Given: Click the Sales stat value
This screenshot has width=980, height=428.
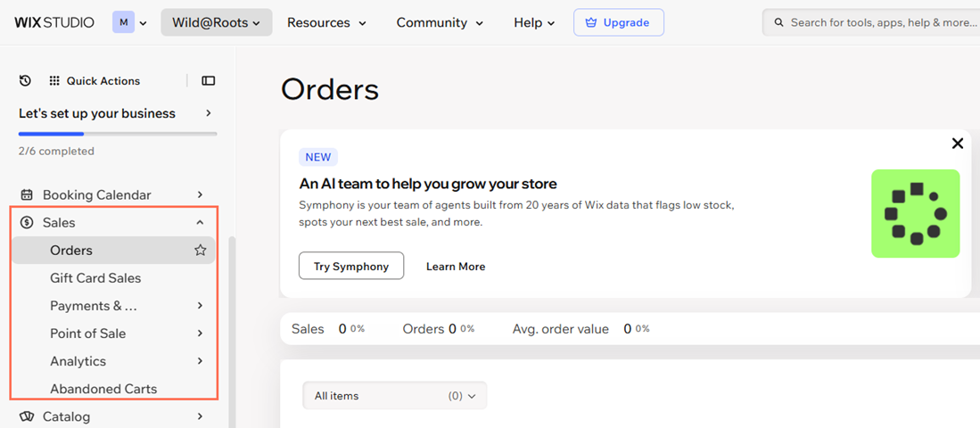Looking at the screenshot, I should pos(342,329).
